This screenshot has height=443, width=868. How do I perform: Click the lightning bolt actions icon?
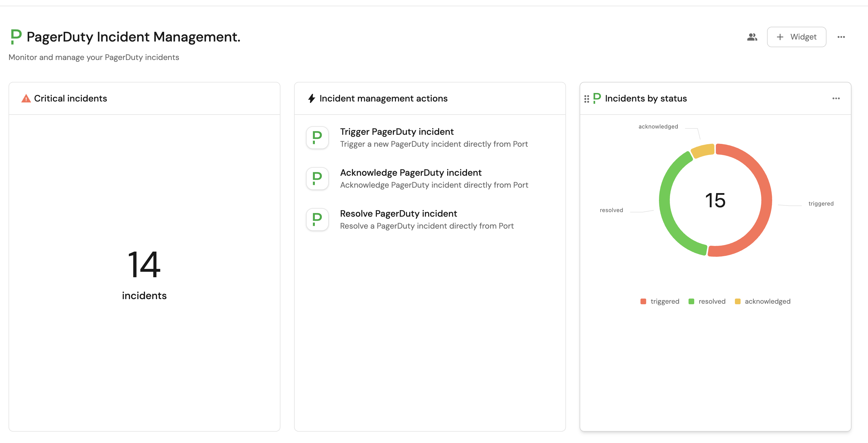[311, 98]
